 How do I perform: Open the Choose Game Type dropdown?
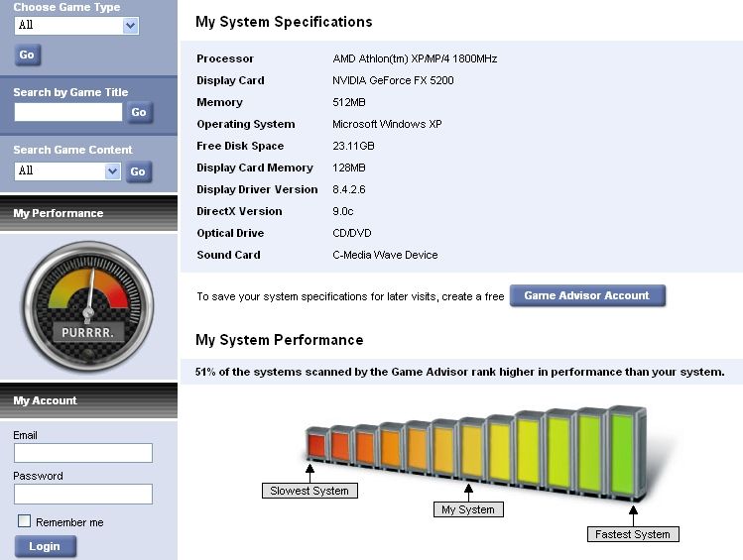point(76,25)
